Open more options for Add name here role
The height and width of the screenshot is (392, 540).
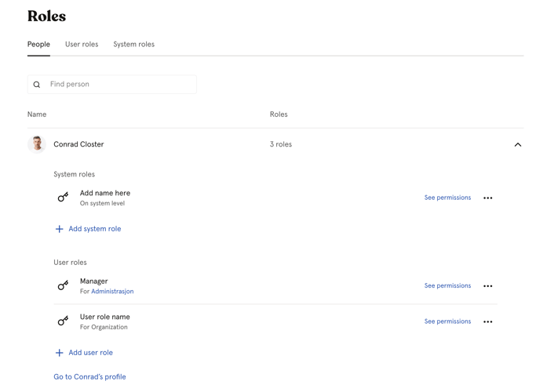tap(487, 198)
